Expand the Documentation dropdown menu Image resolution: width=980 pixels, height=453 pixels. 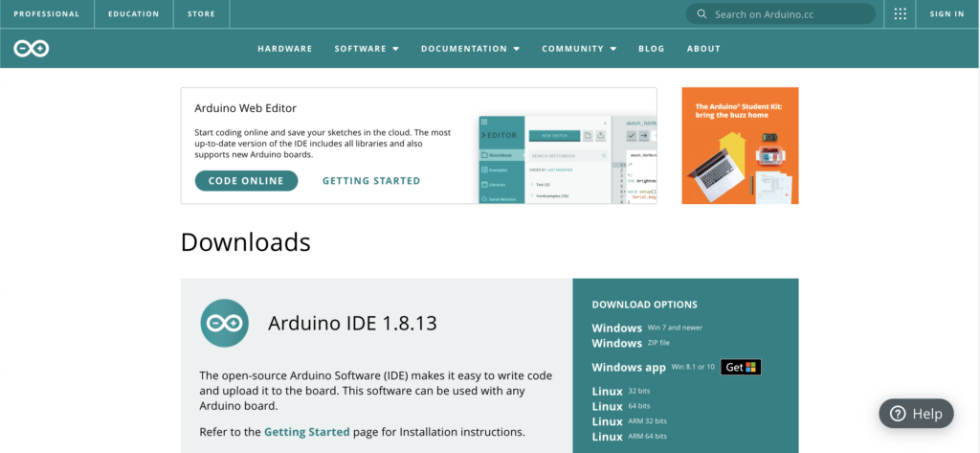pos(470,49)
